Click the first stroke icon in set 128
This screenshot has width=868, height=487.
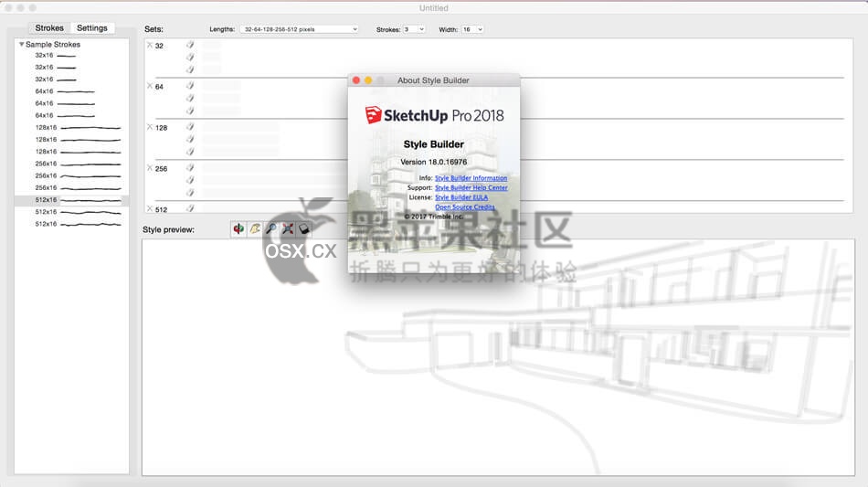[190, 126]
